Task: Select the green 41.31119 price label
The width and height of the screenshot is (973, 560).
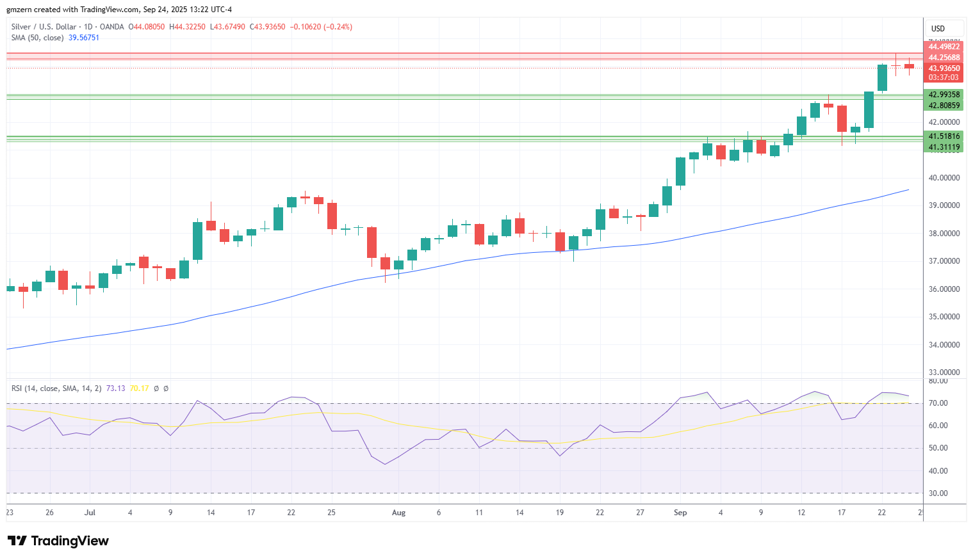Action: [x=944, y=147]
